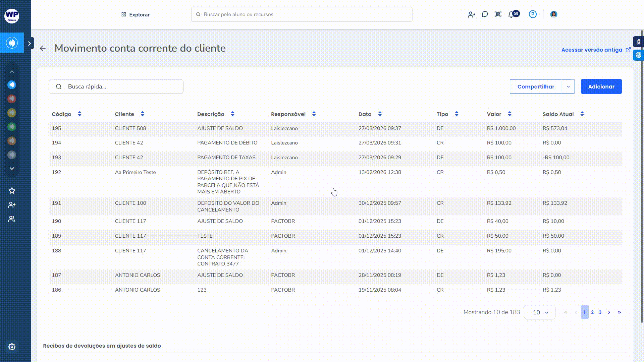Click the QR code scanner icon

tap(498, 14)
